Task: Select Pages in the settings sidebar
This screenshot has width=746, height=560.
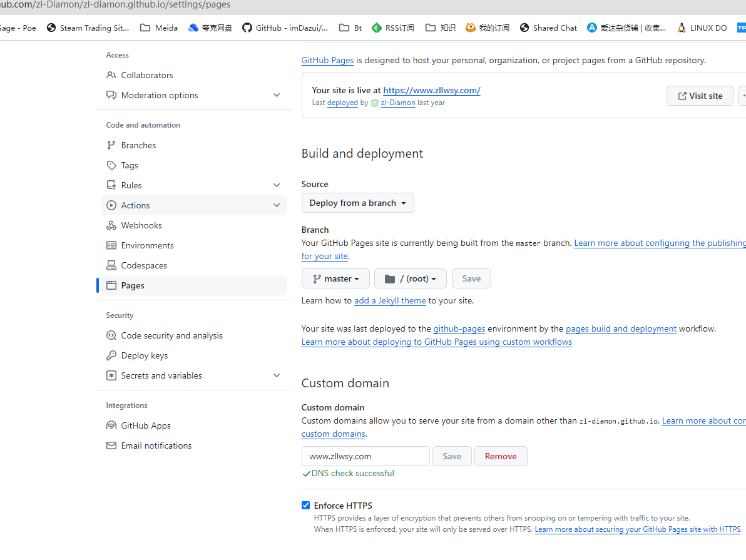Action: tap(193, 285)
